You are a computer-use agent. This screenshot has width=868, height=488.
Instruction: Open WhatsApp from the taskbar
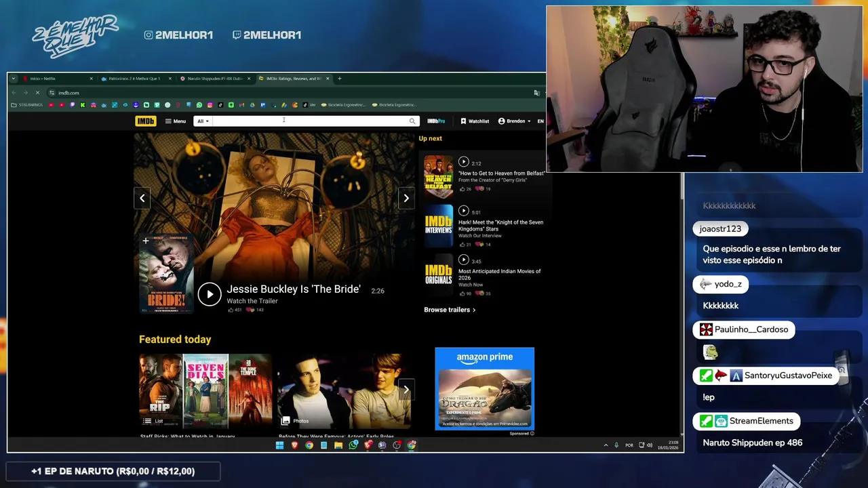[353, 445]
